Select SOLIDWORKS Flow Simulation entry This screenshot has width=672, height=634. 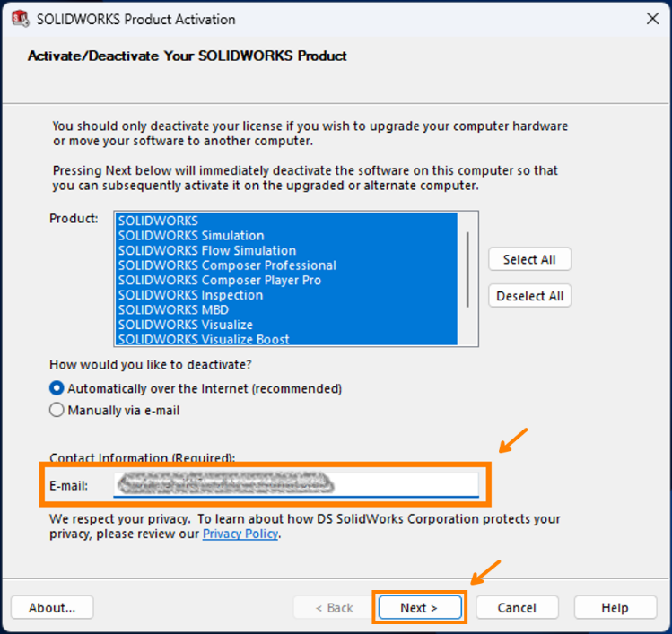pos(206,250)
